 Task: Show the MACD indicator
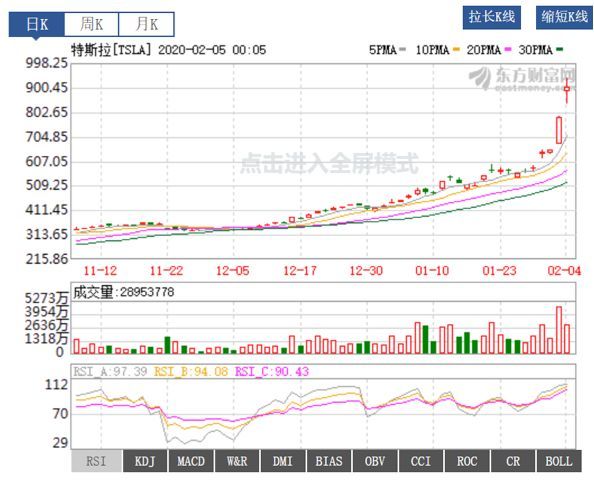pos(191,461)
